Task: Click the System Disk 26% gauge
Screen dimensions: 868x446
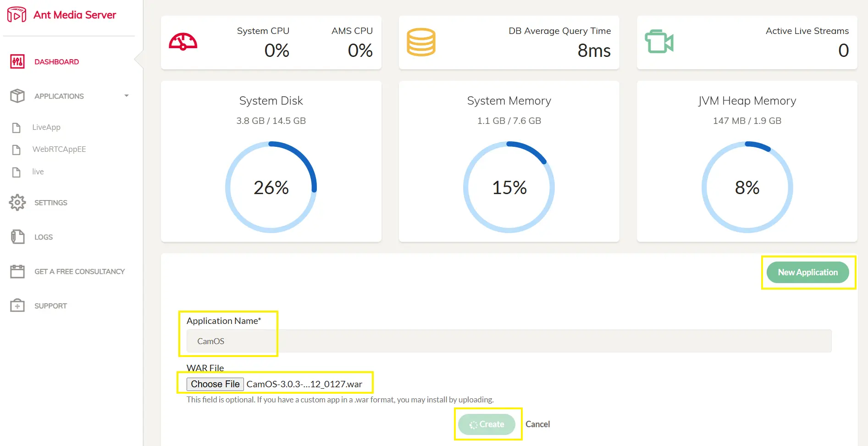Action: tap(271, 187)
